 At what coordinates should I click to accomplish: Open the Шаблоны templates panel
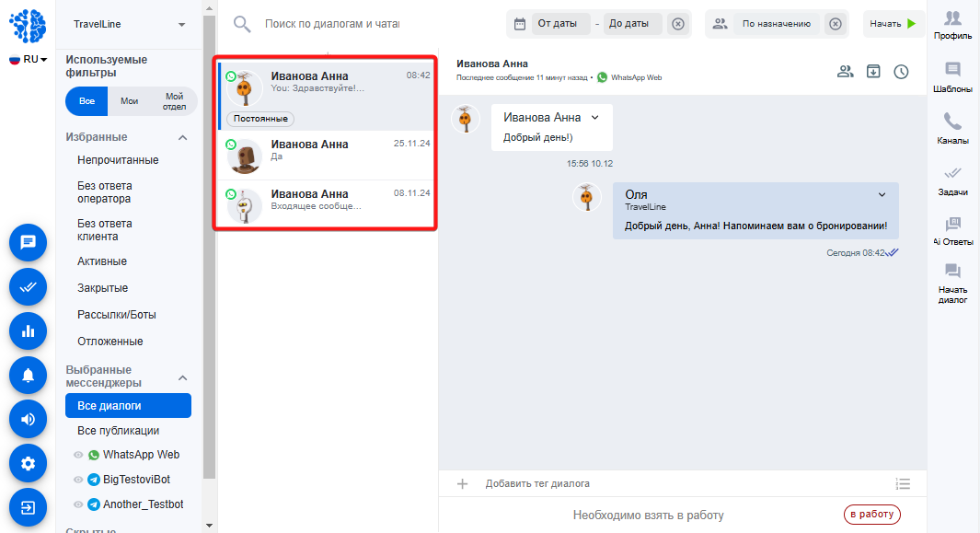tap(952, 77)
